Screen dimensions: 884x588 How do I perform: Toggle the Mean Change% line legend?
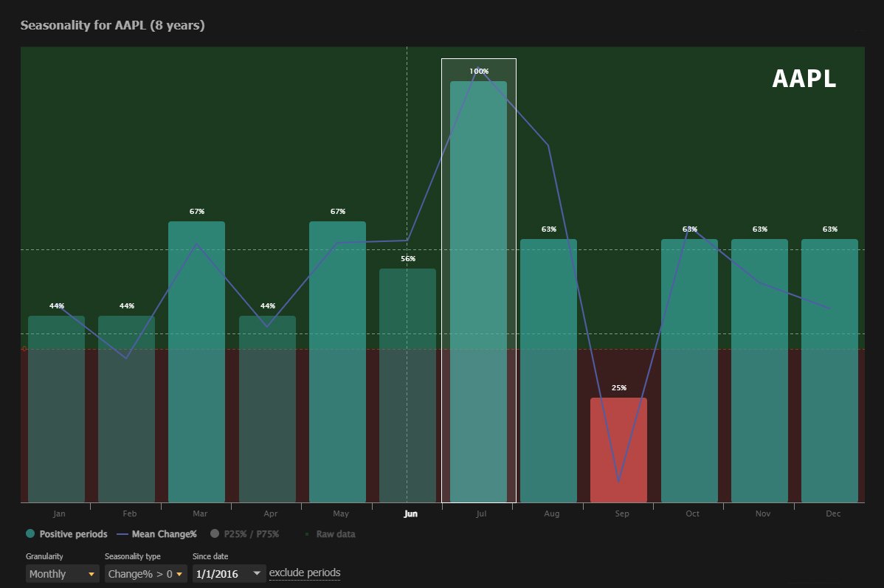pos(156,534)
